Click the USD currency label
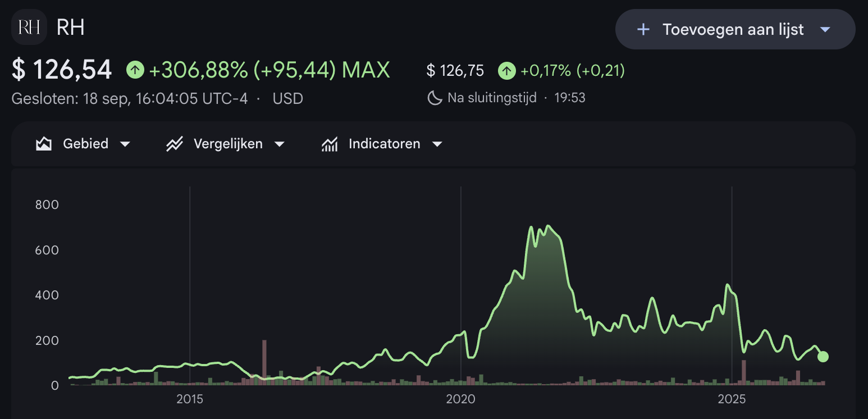This screenshot has width=868, height=419. 288,99
